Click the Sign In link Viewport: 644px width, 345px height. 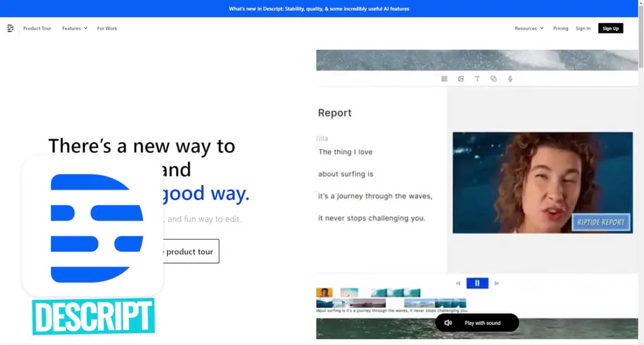click(x=583, y=28)
